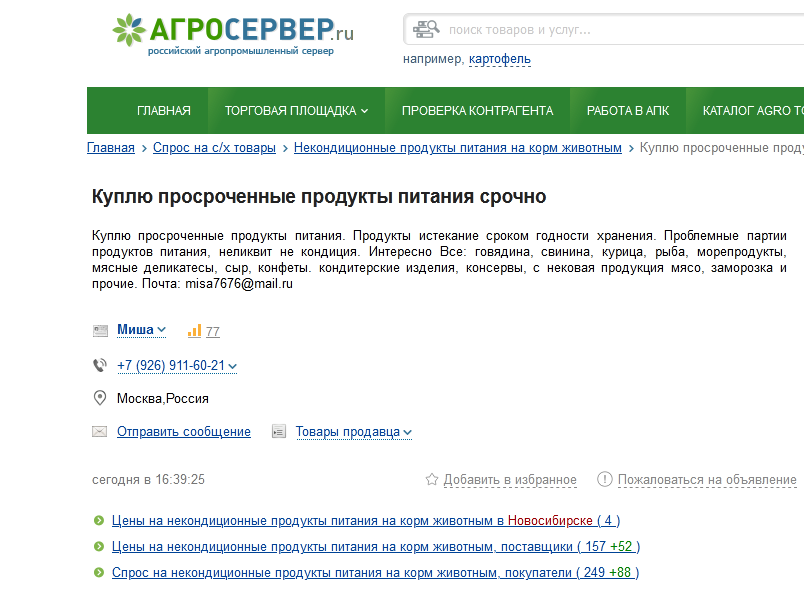Viewport: 804px width, 603px height.
Task: Open the Проверка контрагента menu item
Action: click(x=477, y=111)
